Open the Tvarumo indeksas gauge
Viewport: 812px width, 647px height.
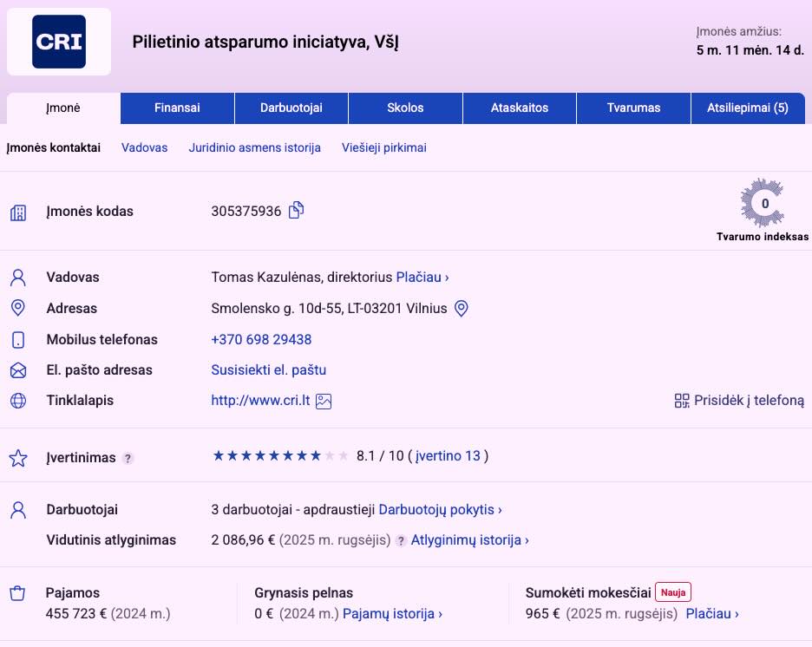(x=763, y=204)
